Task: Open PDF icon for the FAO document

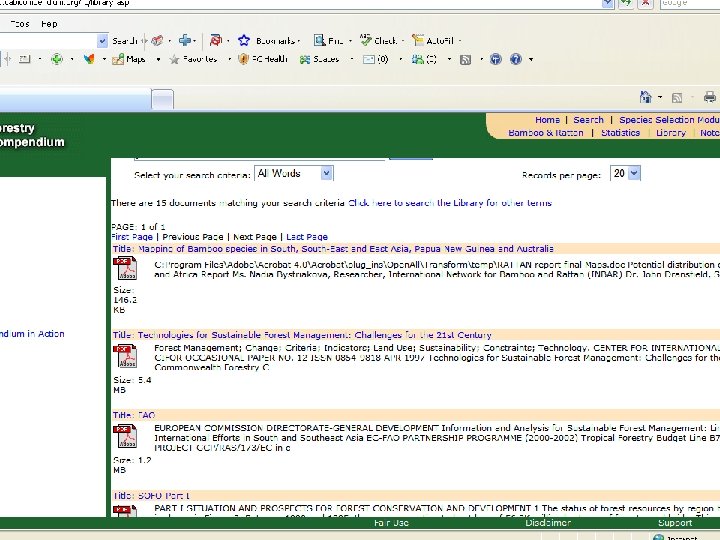Action: tap(125, 436)
